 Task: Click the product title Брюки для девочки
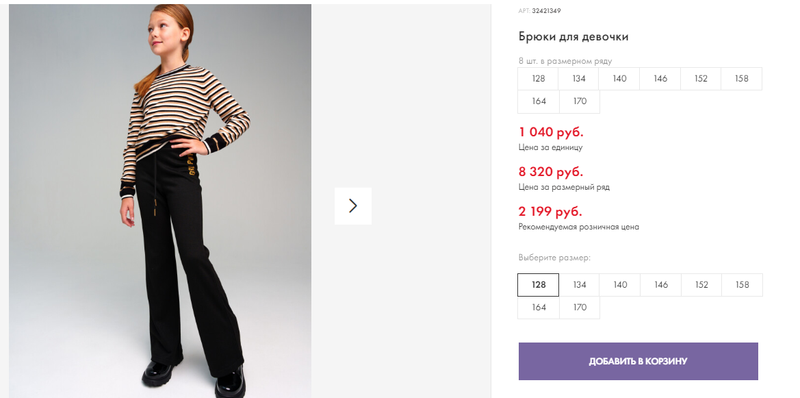pos(573,37)
